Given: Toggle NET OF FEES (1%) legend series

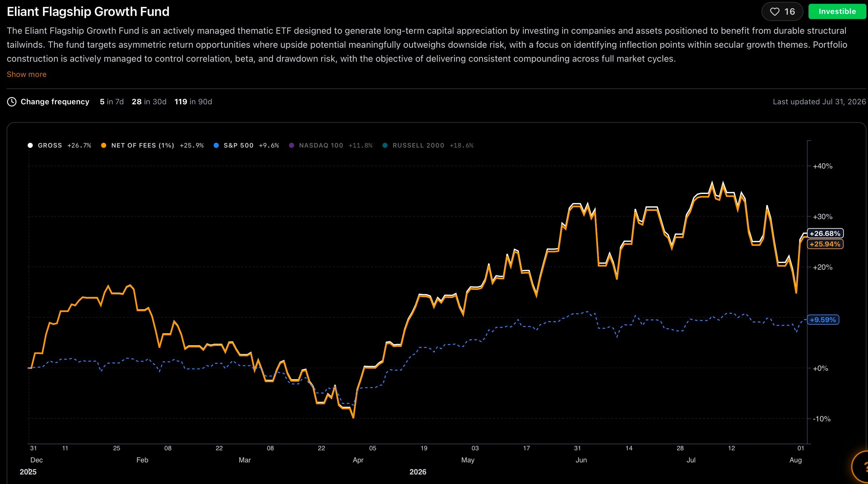Looking at the screenshot, I should 152,145.
